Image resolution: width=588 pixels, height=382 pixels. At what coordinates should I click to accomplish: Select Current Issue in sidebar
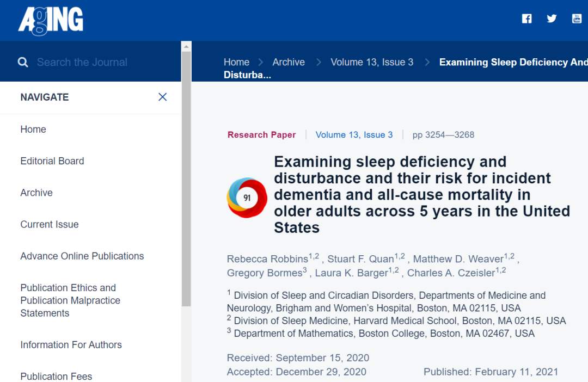(50, 224)
